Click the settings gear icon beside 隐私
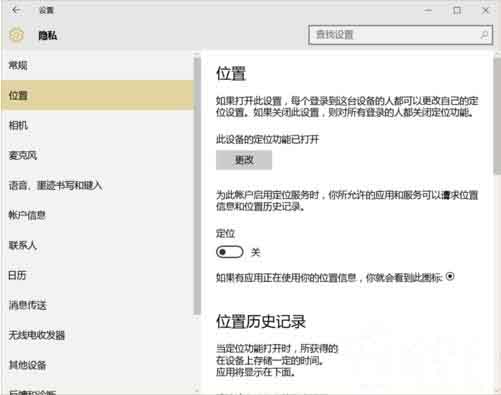 pos(16,35)
